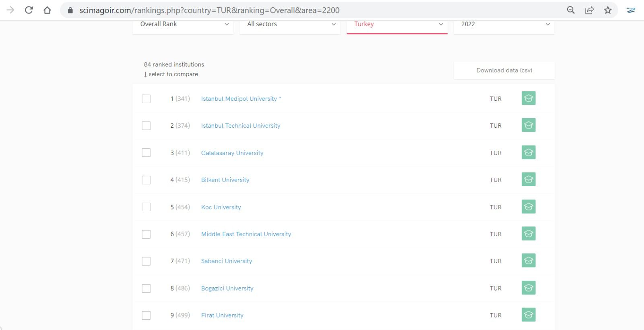Click rank text '4 (415)'
The height and width of the screenshot is (330, 644).
point(180,180)
